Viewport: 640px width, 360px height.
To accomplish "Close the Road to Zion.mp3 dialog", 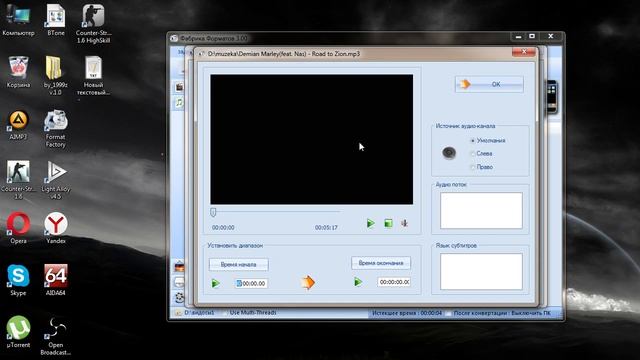I will coord(524,52).
